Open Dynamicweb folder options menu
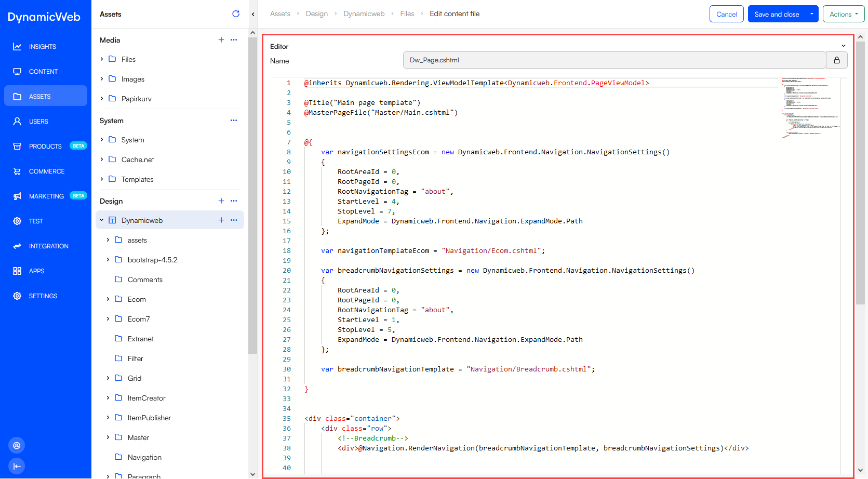The height and width of the screenshot is (479, 868). pyautogui.click(x=234, y=220)
